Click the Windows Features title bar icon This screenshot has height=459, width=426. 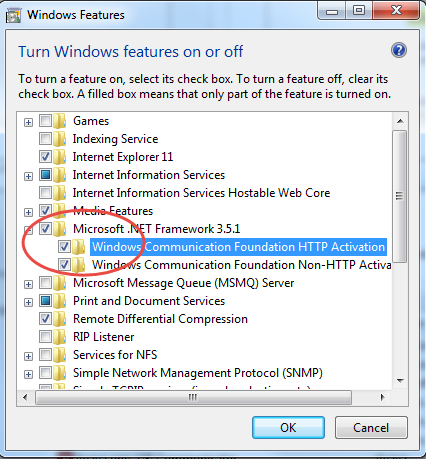click(x=14, y=15)
